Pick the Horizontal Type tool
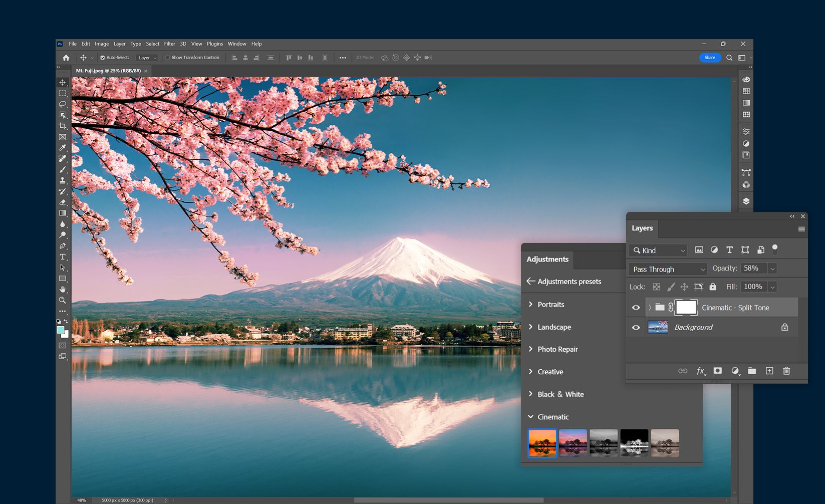Screen dimensions: 825x504 point(63,257)
